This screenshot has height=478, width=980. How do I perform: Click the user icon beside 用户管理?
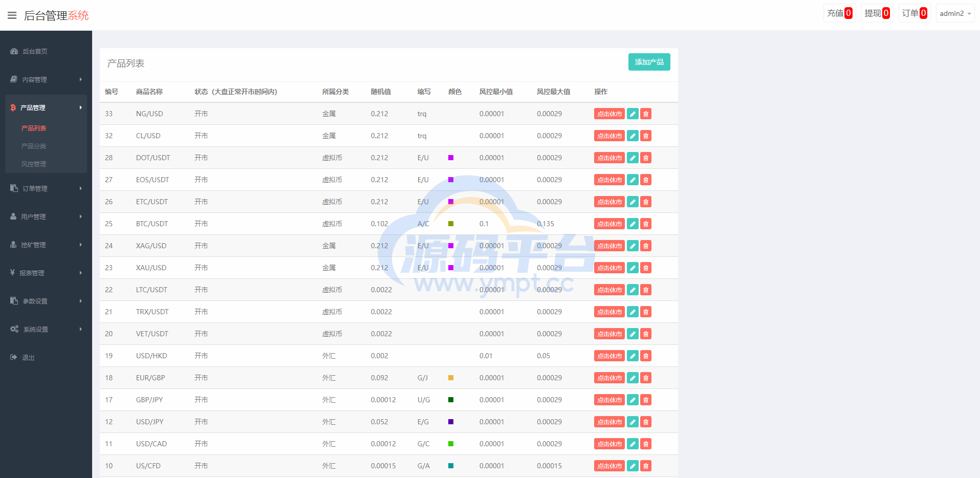click(x=13, y=216)
